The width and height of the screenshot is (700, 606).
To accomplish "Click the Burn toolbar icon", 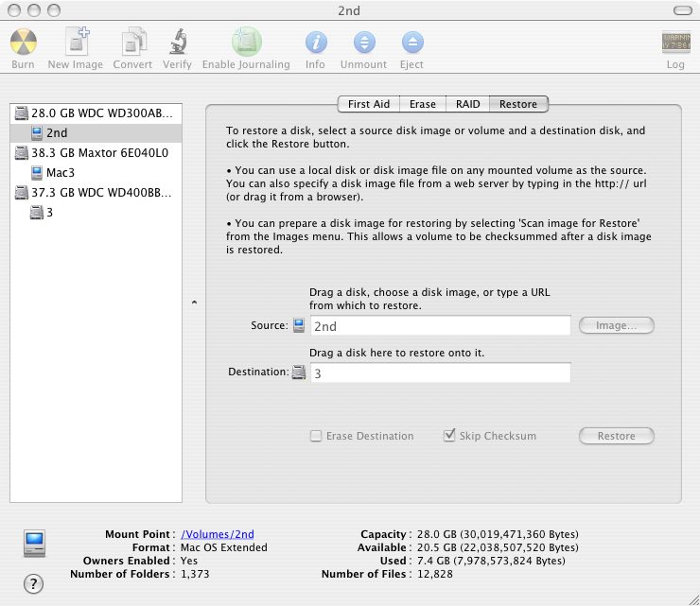I will point(24,42).
